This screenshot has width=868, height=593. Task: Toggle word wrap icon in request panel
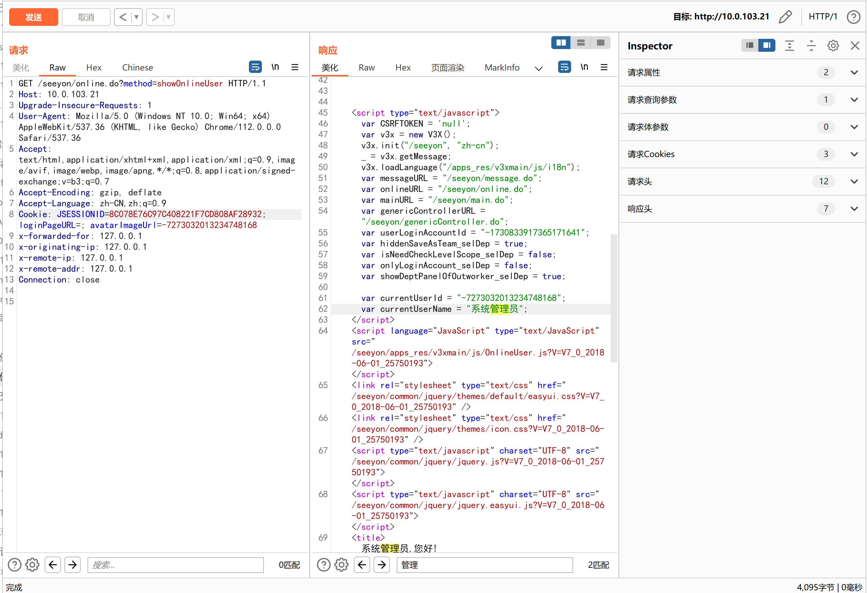click(255, 67)
